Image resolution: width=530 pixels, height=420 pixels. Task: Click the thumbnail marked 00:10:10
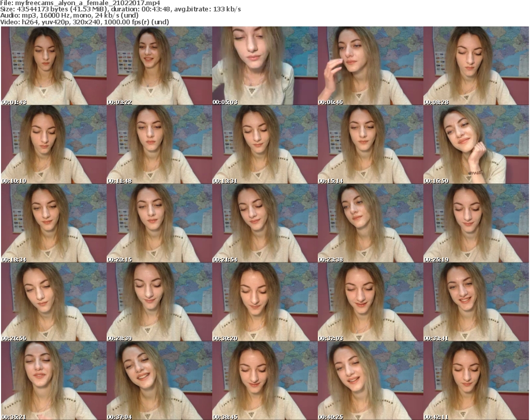(54, 144)
